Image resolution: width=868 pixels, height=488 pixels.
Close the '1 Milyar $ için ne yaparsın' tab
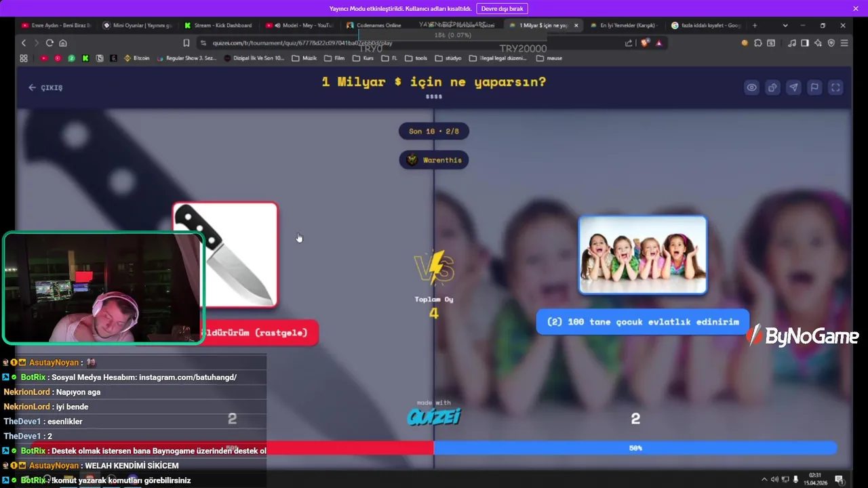[x=576, y=25]
